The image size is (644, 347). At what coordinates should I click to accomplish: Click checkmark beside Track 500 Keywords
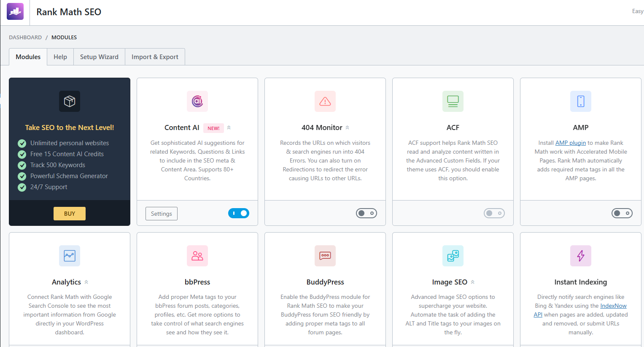coord(22,165)
